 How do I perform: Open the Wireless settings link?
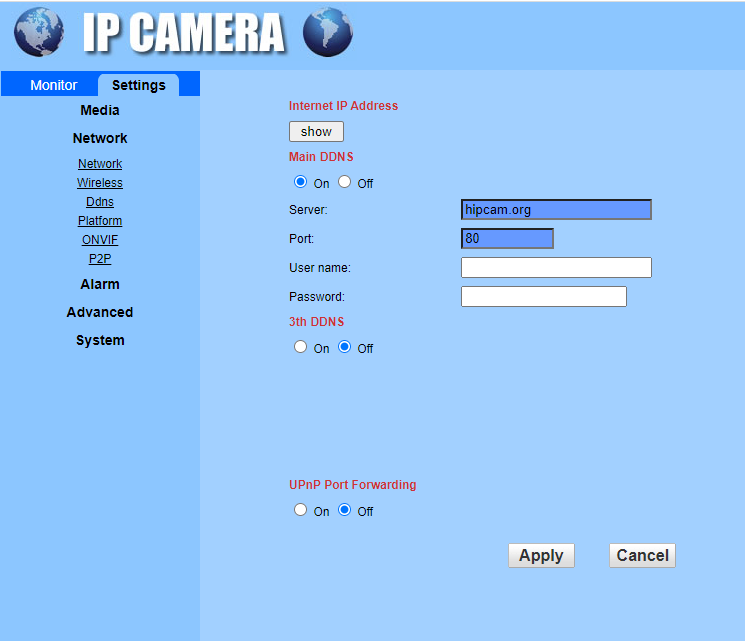100,182
